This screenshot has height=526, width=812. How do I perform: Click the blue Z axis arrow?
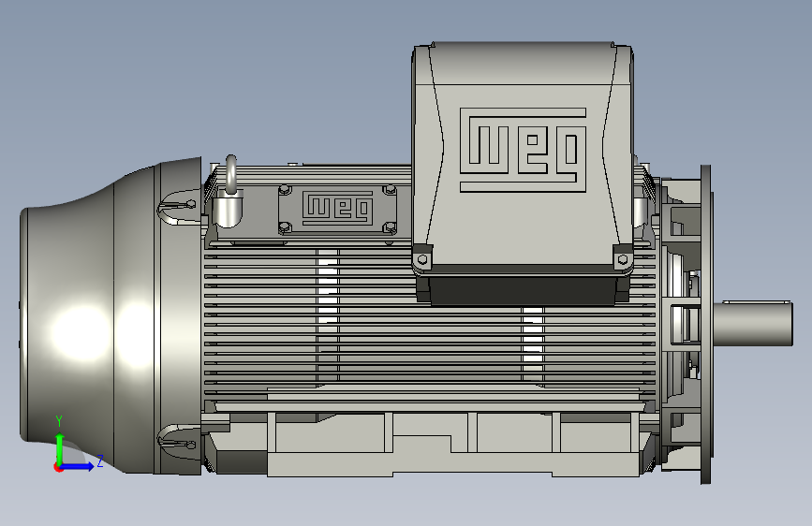pos(78,466)
